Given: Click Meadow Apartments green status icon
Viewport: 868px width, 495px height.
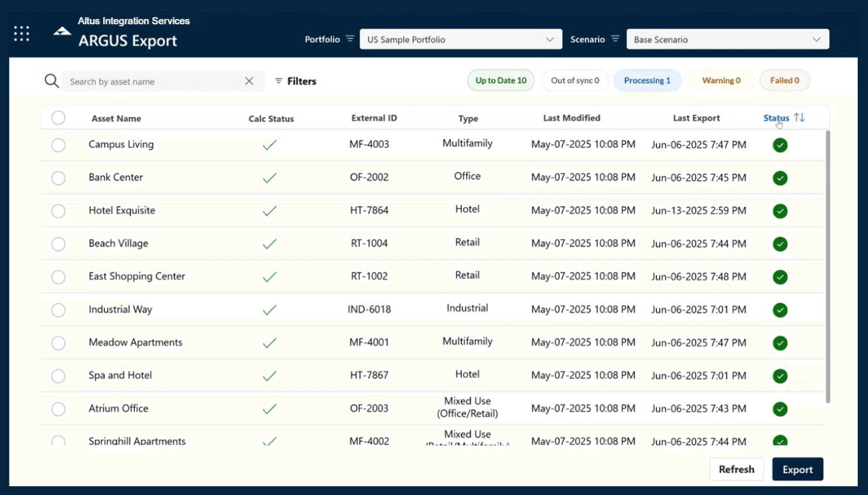Looking at the screenshot, I should [780, 343].
